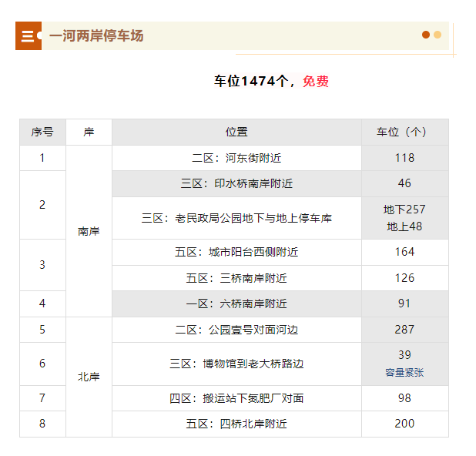This screenshot has width=476, height=456.
Task: Click the 序号 column header
Action: (42, 132)
